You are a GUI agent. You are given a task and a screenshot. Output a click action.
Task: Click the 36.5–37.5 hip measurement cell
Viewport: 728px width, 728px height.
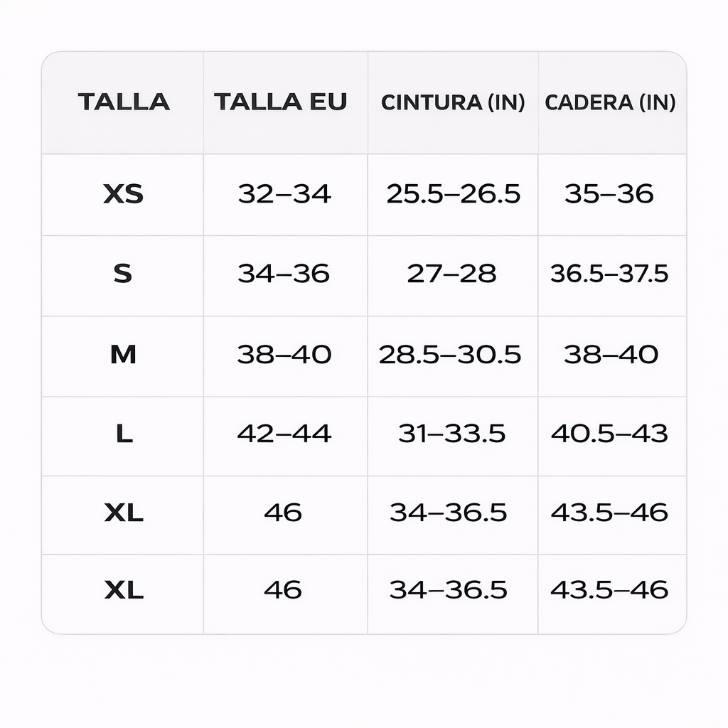click(609, 274)
